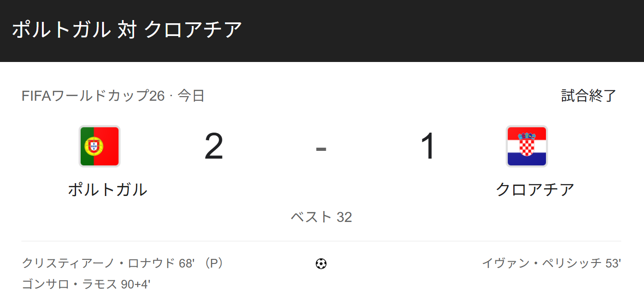Viewport: 644px width, 304px height.
Task: Click the ポルトガル 対 クロアチア header title
Action: tap(127, 30)
